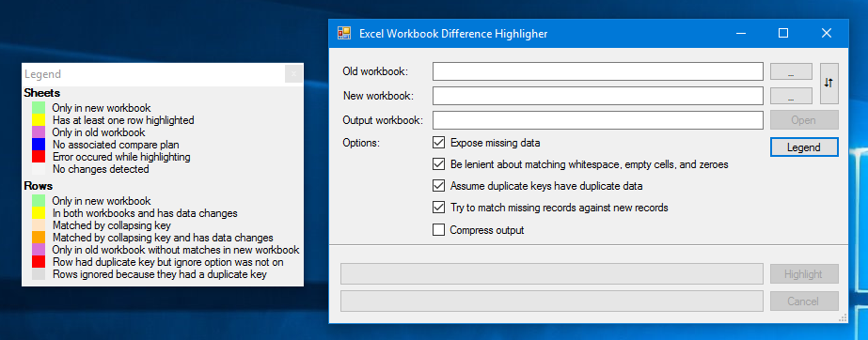Screen dimensions: 868x340
Task: Click peach swatch for Matched by collapsing key
Action: [x=39, y=225]
